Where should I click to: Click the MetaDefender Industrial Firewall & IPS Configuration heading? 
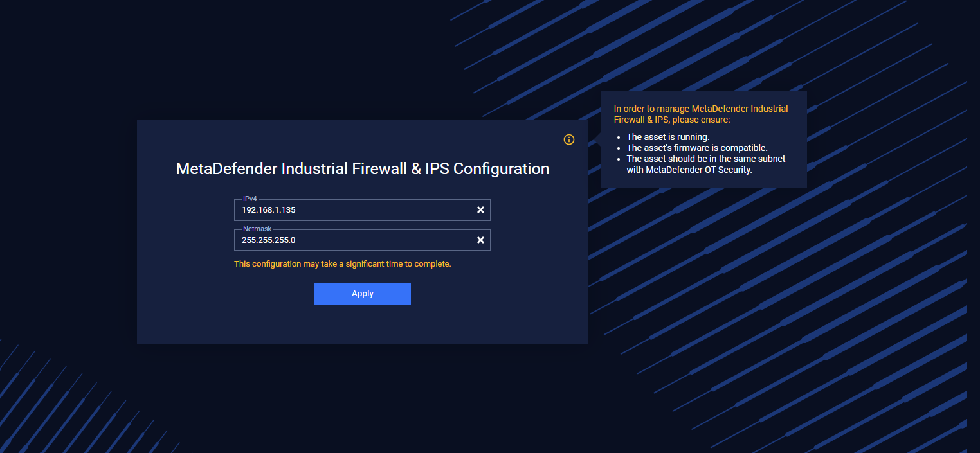[x=363, y=169]
